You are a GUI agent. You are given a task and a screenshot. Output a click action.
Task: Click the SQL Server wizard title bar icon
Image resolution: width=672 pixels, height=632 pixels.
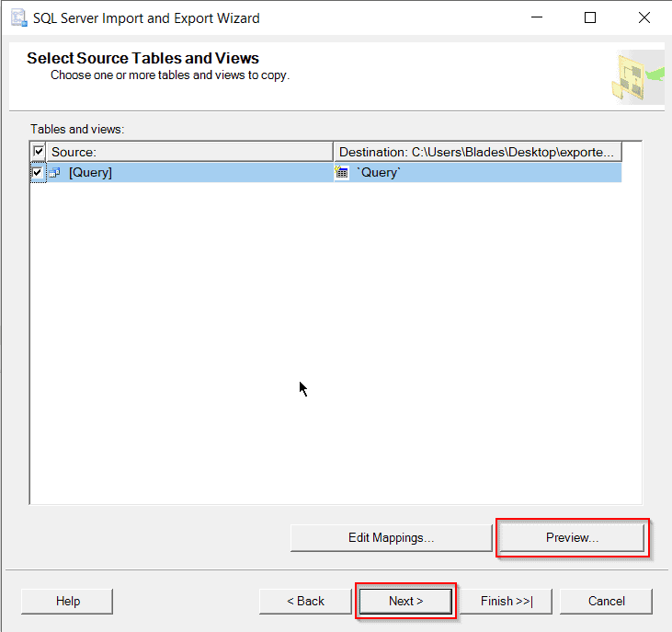[x=19, y=18]
